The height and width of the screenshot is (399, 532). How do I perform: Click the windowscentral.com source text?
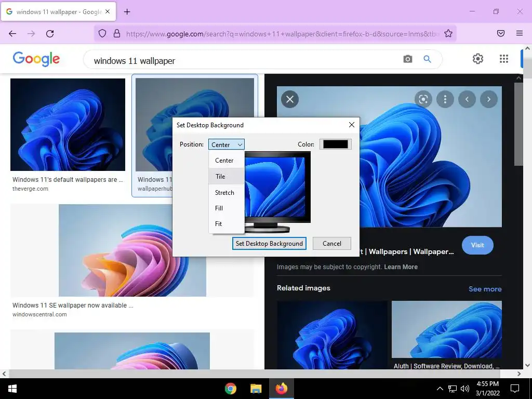39,314
